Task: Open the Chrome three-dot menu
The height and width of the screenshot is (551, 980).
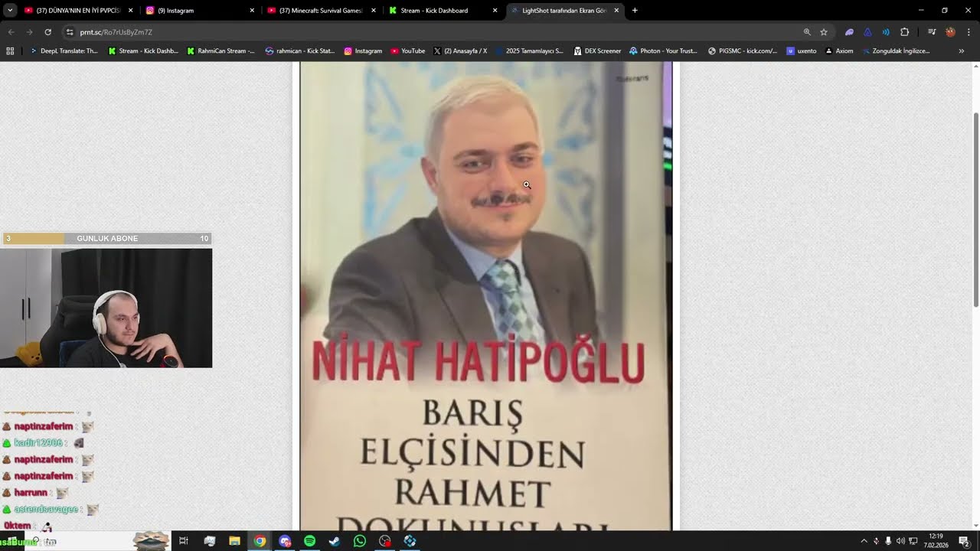Action: [x=969, y=32]
